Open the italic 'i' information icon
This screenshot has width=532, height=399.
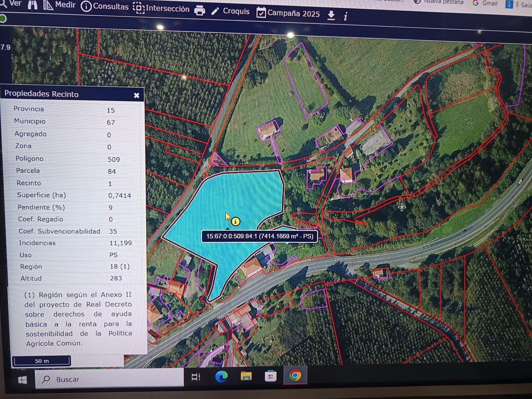point(345,16)
